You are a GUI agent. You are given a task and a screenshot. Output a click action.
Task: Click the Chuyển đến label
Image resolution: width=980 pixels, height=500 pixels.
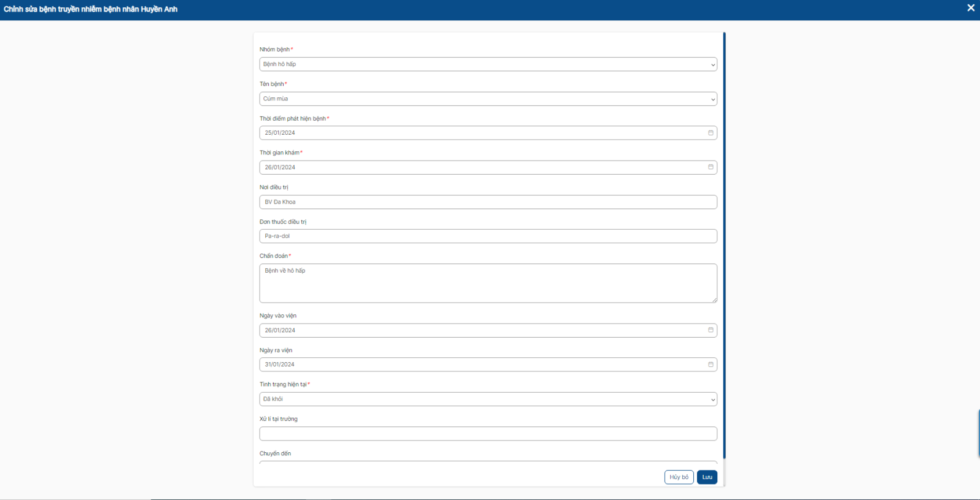(x=275, y=453)
